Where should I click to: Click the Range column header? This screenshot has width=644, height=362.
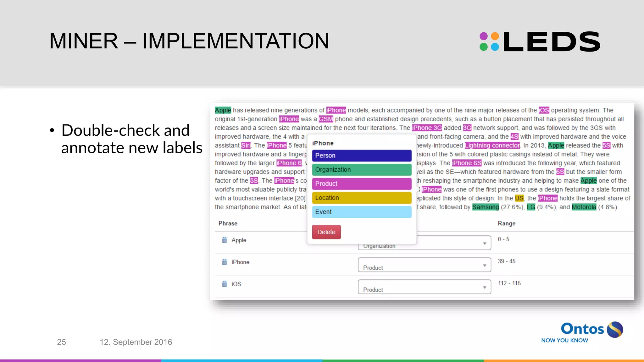click(507, 223)
